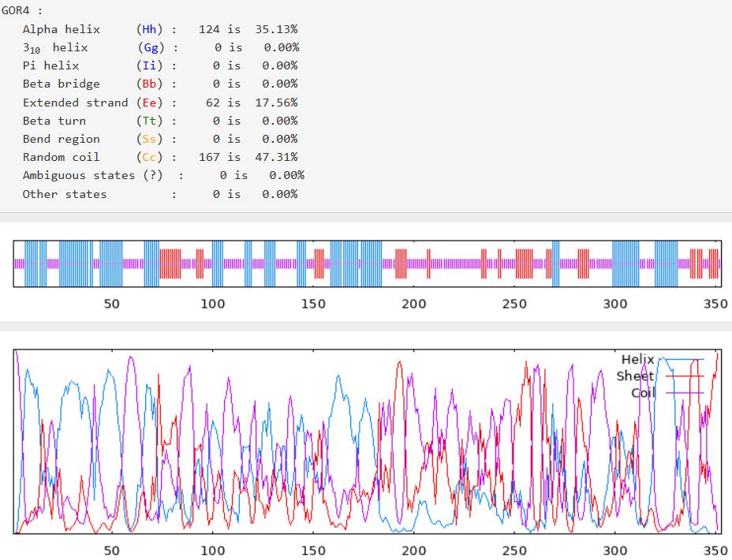Click the Coil legend label in plot
This screenshot has height=560, width=732.
point(642,392)
